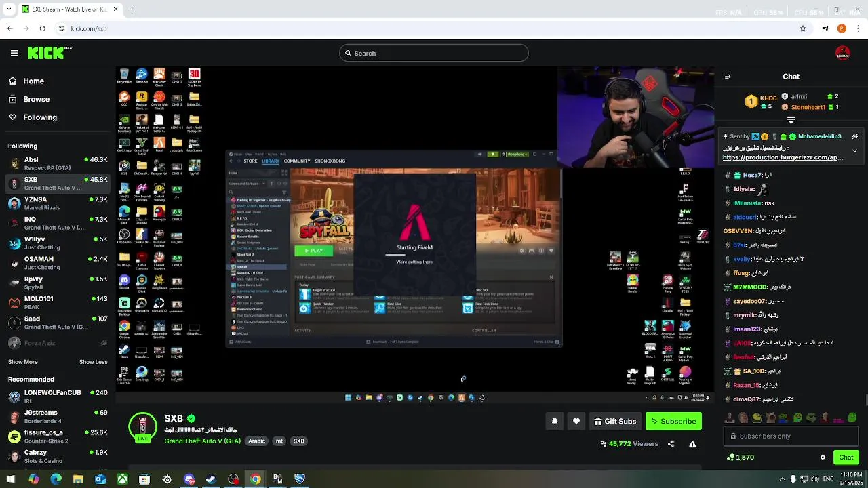Screen dimensions: 868x488
Task: Go back in the browser
Action: pos(9,28)
